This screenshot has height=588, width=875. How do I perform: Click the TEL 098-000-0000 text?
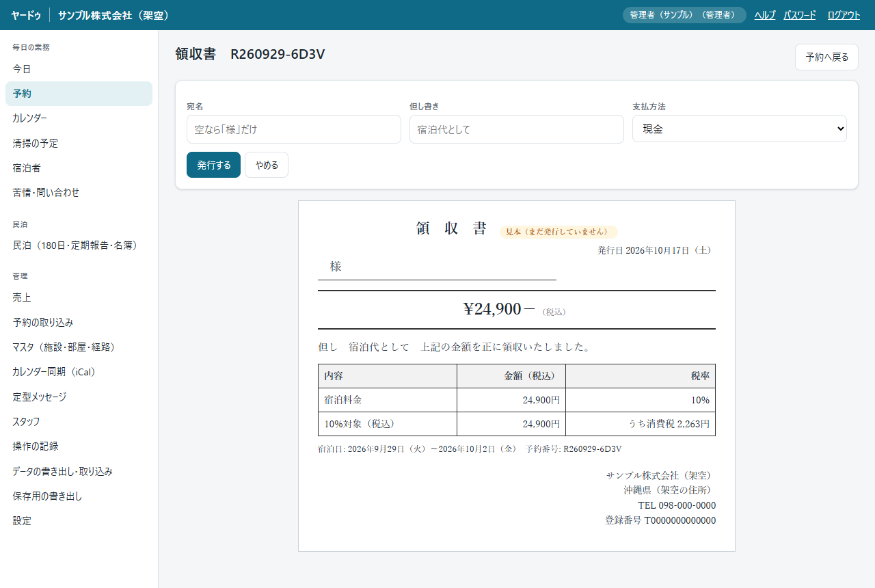click(x=677, y=505)
